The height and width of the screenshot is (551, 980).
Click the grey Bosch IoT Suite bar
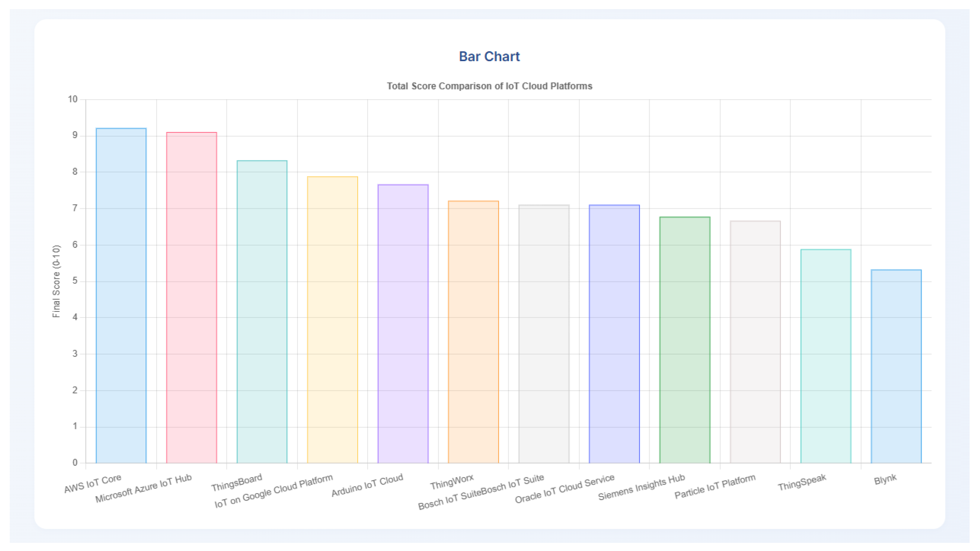(x=544, y=334)
